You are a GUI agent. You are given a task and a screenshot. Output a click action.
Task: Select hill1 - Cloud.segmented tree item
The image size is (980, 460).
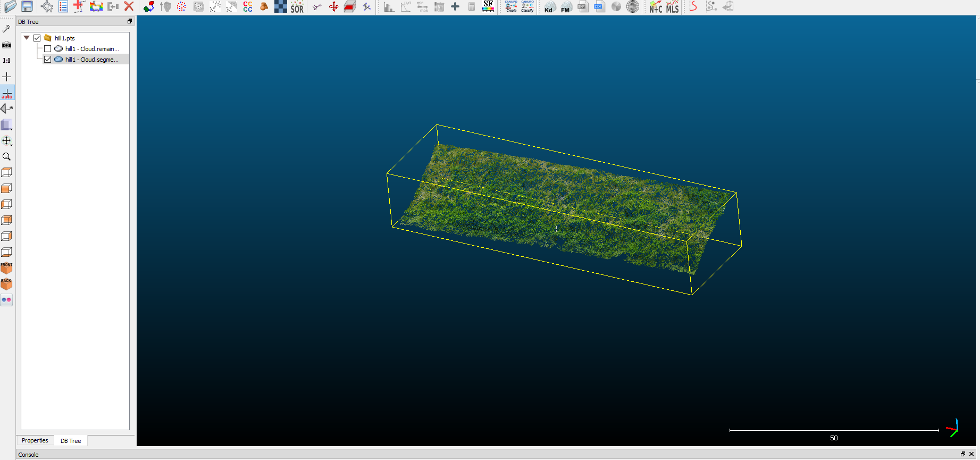click(91, 60)
